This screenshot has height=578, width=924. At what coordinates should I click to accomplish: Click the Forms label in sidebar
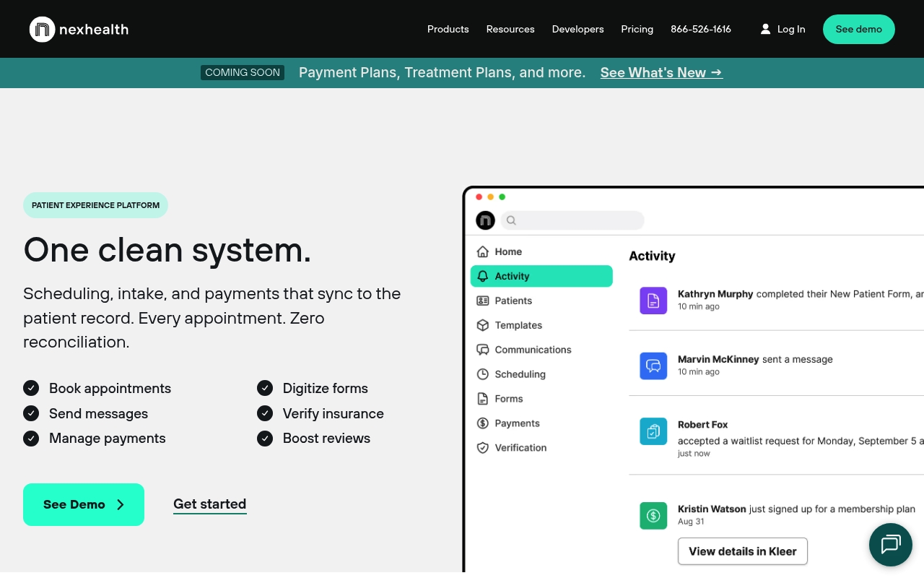point(509,399)
